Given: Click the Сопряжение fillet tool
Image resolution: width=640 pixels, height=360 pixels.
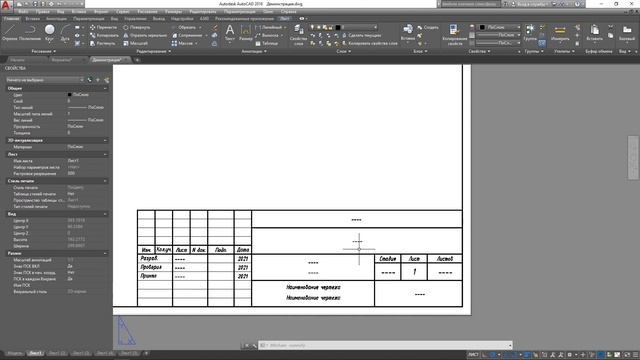Looking at the screenshot, I should tap(187, 36).
